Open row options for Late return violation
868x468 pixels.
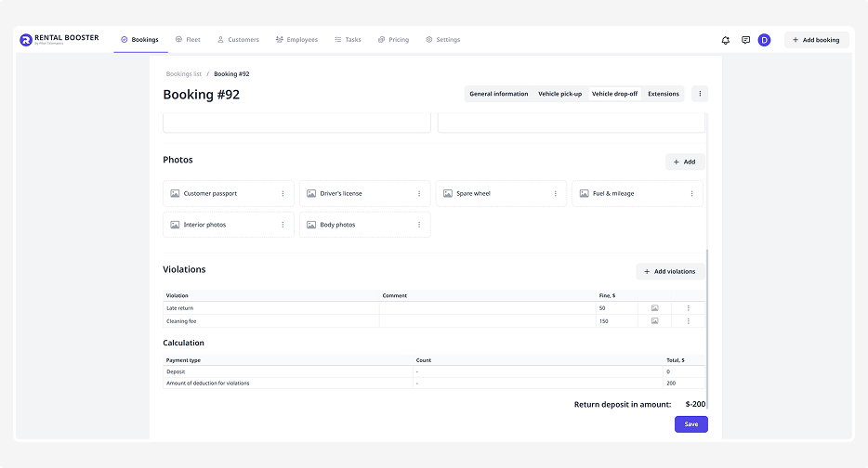689,307
